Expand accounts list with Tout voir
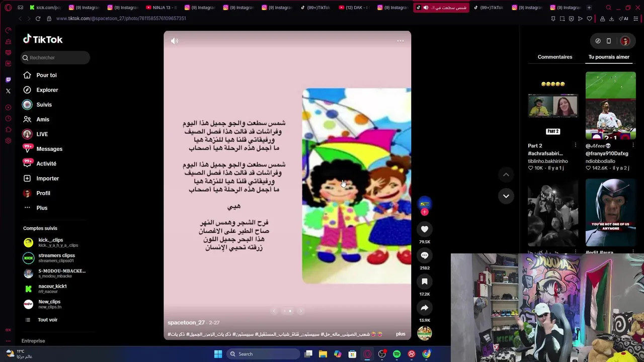Viewport: 644px width, 362px height. click(x=47, y=320)
